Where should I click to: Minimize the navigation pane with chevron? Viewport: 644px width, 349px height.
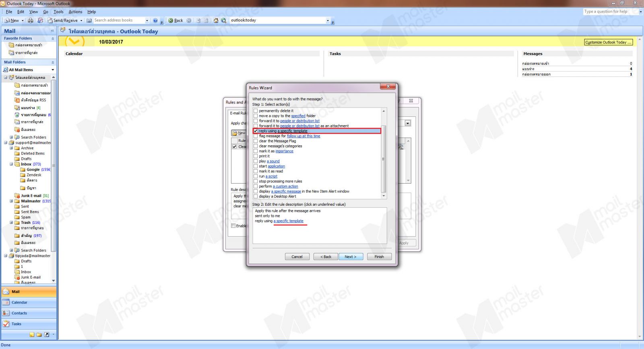pyautogui.click(x=52, y=31)
